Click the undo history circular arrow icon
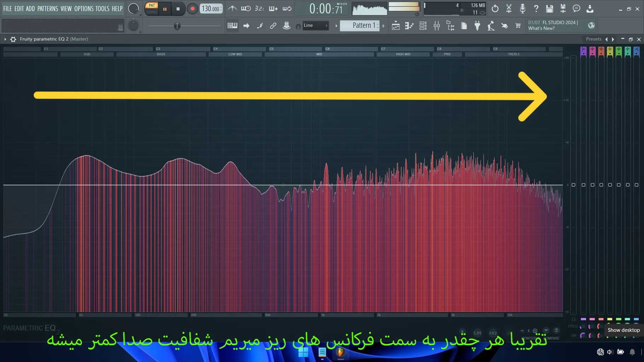644x362 pixels. tap(495, 8)
